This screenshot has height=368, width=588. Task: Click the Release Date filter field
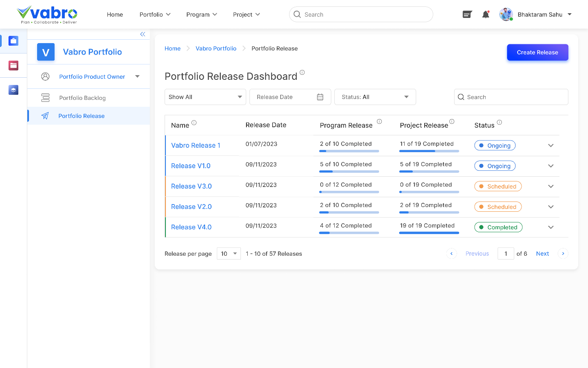click(290, 97)
